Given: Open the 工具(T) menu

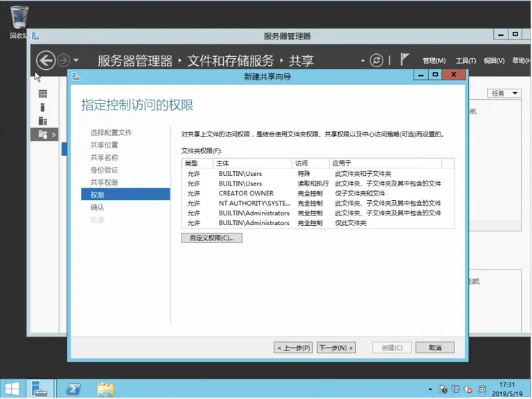Looking at the screenshot, I should 465,61.
